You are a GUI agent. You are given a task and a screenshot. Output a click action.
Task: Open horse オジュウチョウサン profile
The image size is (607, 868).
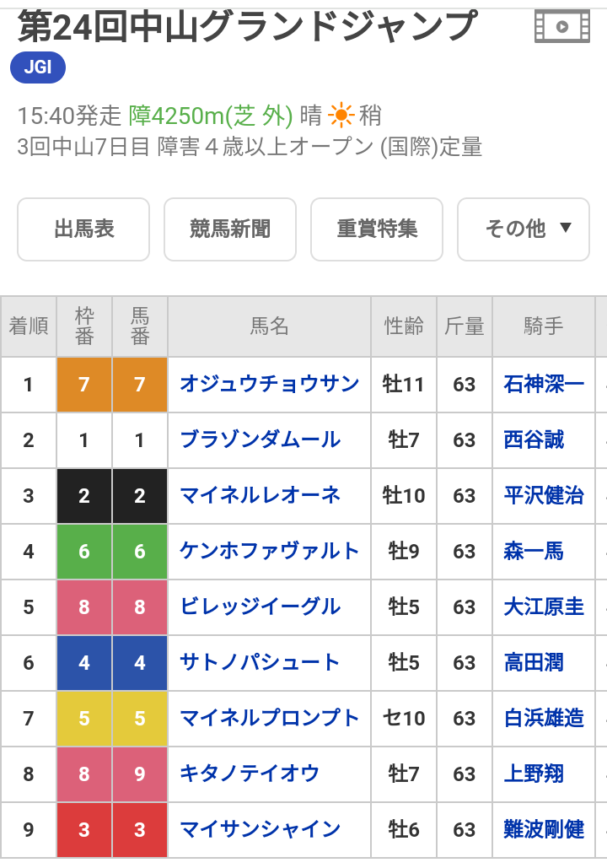270,384
